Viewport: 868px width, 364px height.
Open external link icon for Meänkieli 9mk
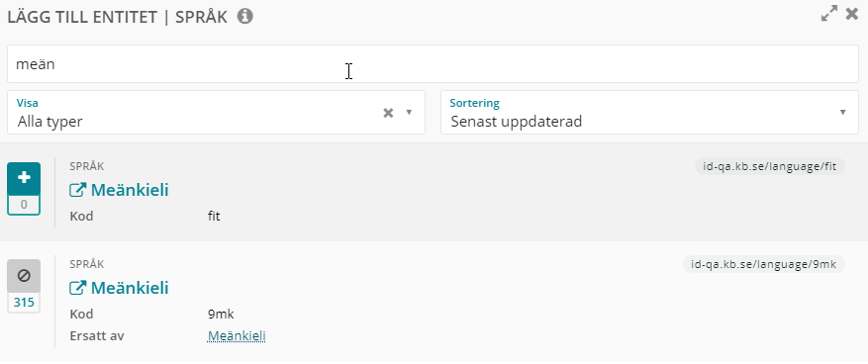click(x=77, y=288)
